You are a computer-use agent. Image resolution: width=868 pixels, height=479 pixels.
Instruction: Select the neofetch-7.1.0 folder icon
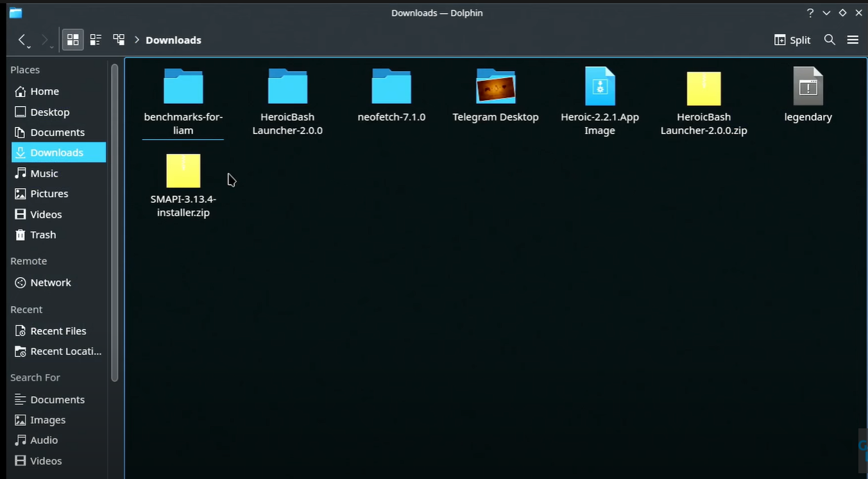click(391, 86)
